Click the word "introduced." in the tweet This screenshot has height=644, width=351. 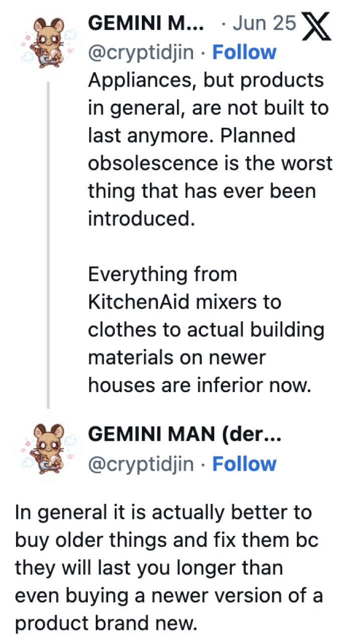(141, 219)
